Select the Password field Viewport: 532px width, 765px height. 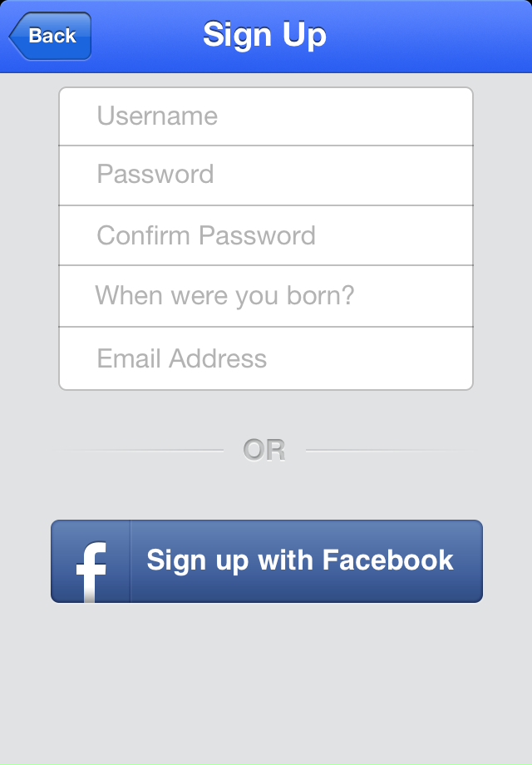coord(266,175)
